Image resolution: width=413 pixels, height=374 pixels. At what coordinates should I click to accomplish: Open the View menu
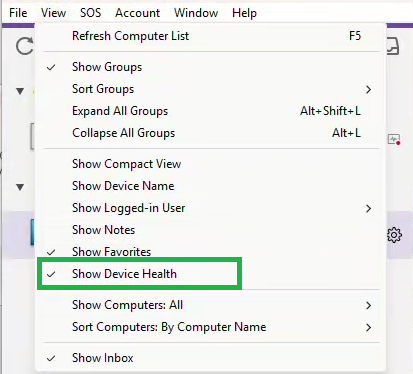coord(53,13)
